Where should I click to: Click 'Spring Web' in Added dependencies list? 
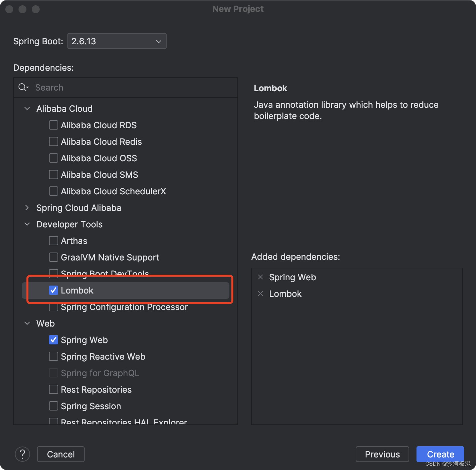pyautogui.click(x=293, y=277)
